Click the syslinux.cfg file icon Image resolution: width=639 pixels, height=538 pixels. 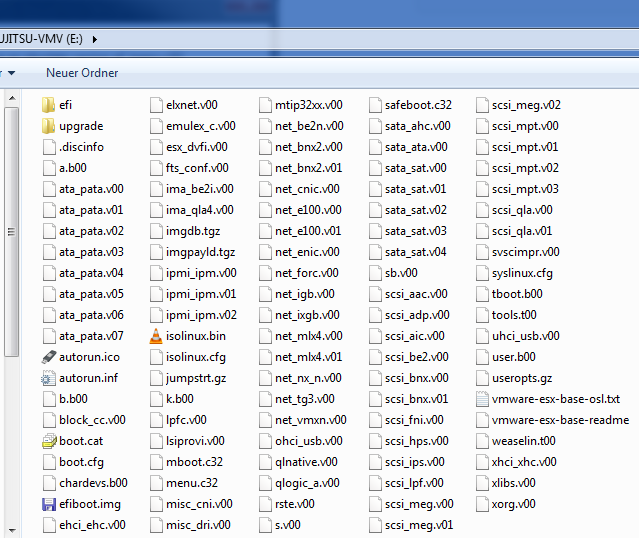click(x=482, y=273)
